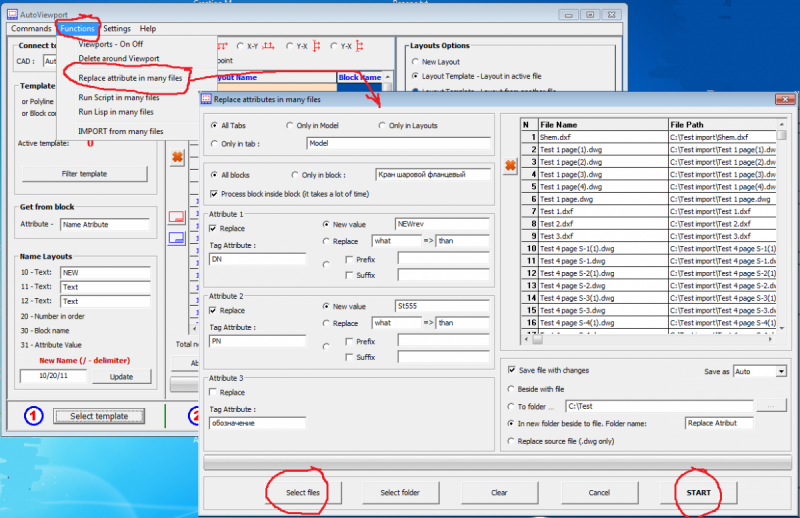Viewport: 800px width, 518px height.
Task: Click the red rectangle icon in left toolbar
Action: point(177,216)
